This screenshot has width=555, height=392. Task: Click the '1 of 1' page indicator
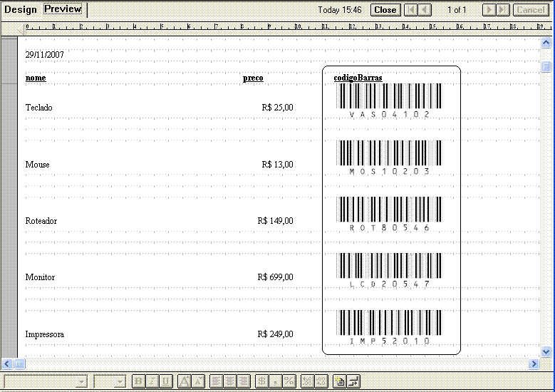click(x=457, y=10)
